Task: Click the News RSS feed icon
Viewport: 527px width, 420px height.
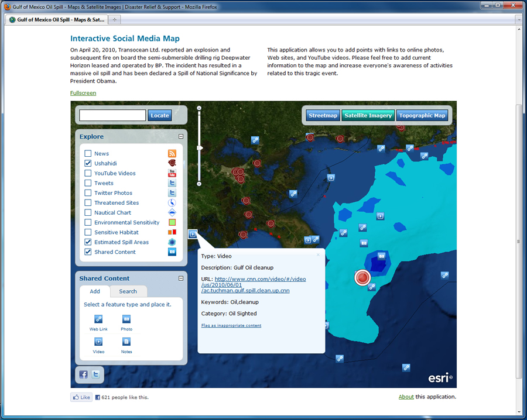Action: point(172,153)
